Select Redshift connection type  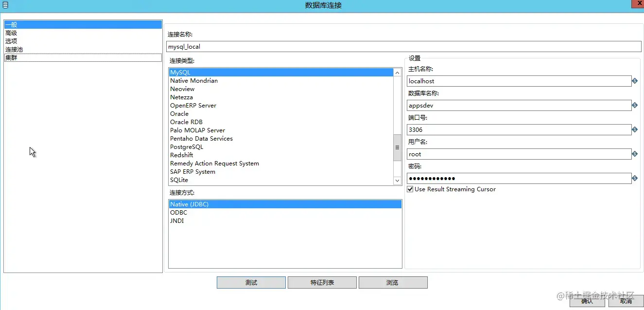pyautogui.click(x=281, y=155)
